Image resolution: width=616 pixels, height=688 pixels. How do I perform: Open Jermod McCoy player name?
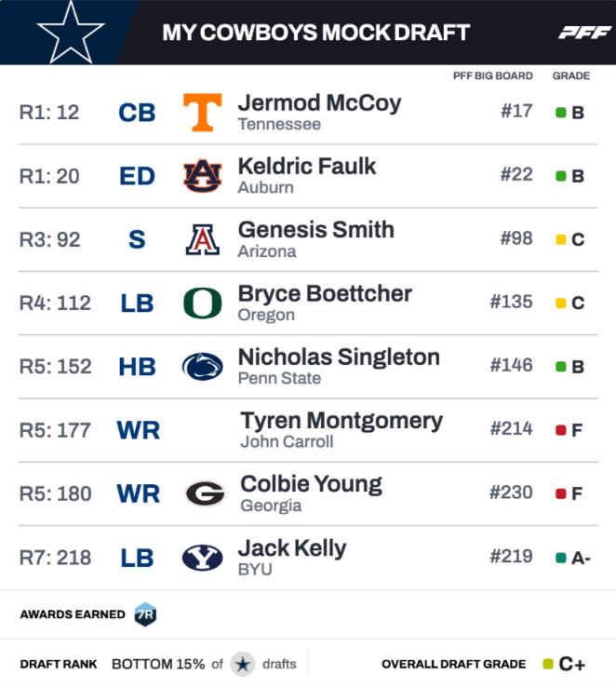(x=319, y=102)
